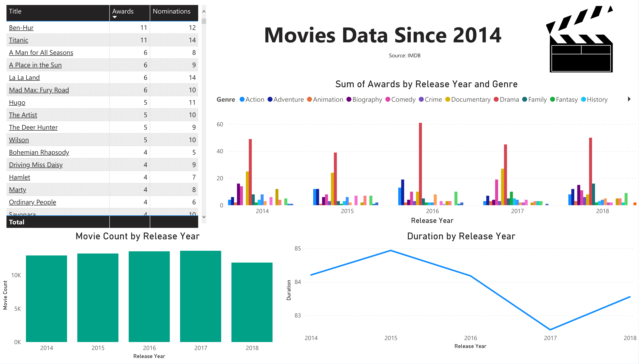
Task: Open the Ben-Hur title link
Action: (x=21, y=28)
